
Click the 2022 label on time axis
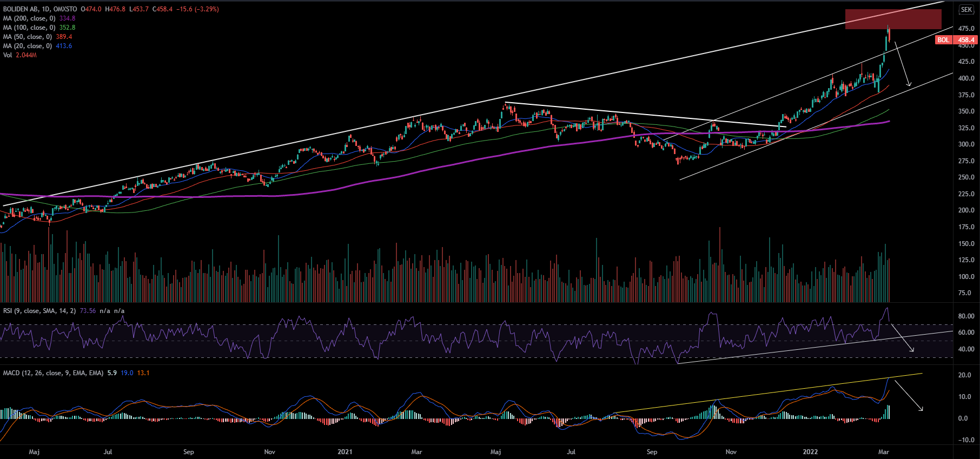(810, 452)
